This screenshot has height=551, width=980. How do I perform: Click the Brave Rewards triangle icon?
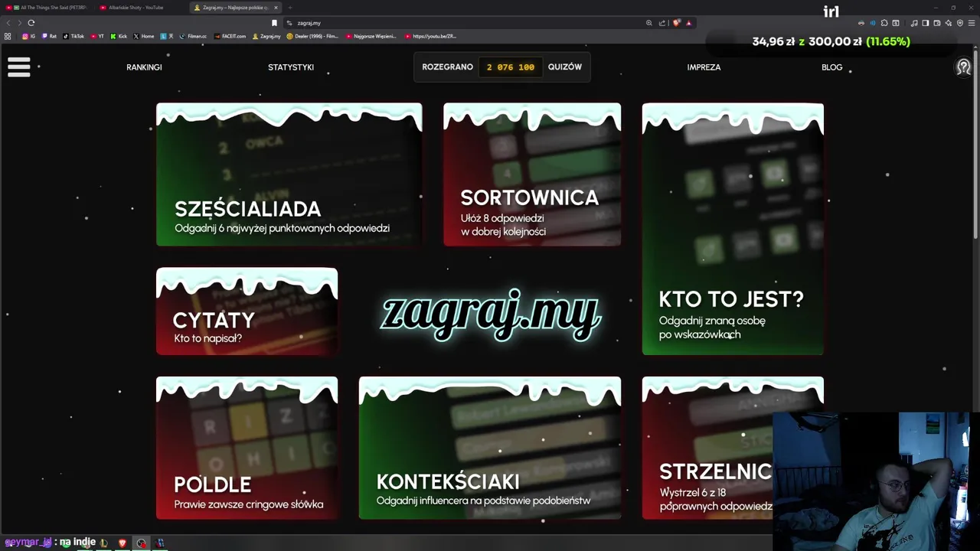[x=689, y=23]
